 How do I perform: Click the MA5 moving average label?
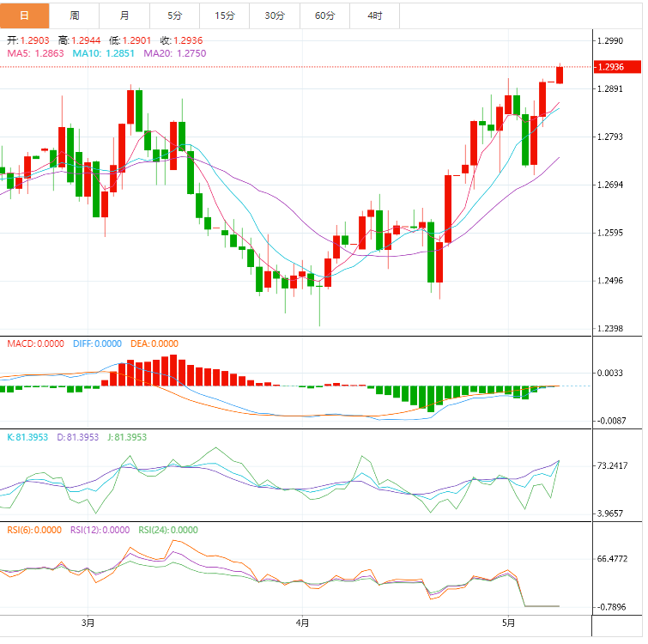click(35, 53)
